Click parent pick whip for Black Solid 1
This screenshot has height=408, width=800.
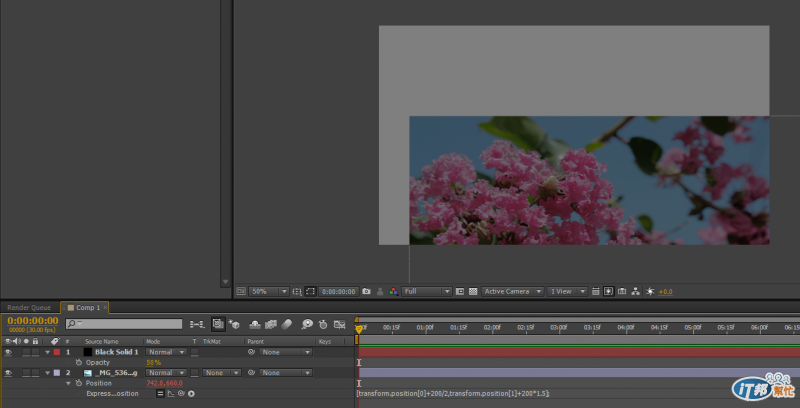(251, 352)
